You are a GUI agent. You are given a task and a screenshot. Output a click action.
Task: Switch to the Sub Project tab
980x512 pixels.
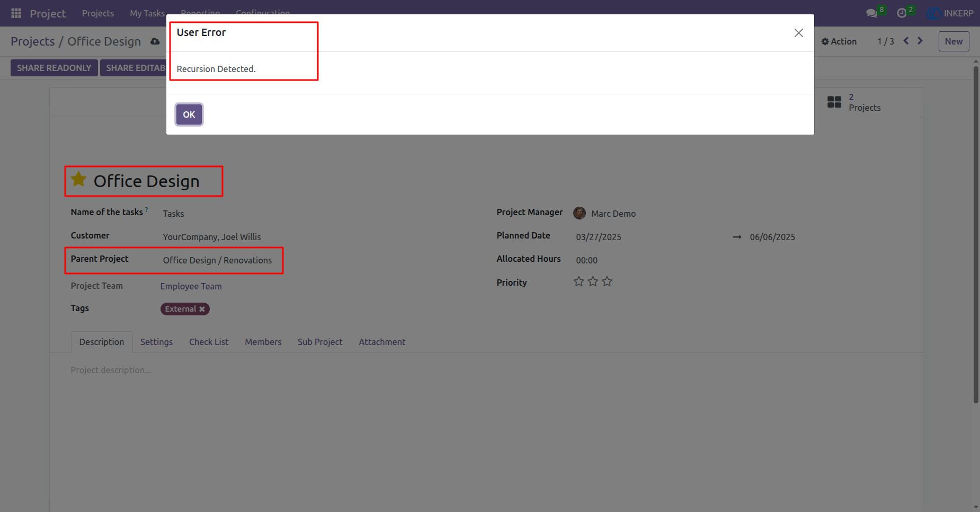320,342
